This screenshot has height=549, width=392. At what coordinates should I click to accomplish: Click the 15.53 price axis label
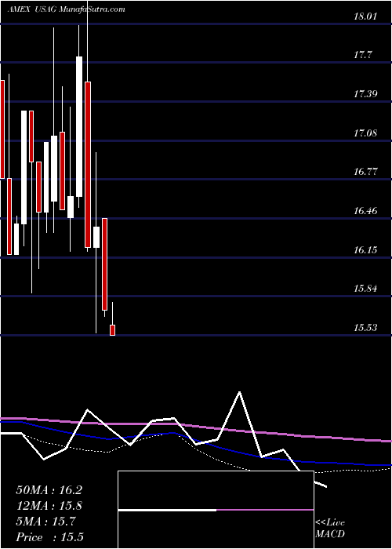pos(365,328)
